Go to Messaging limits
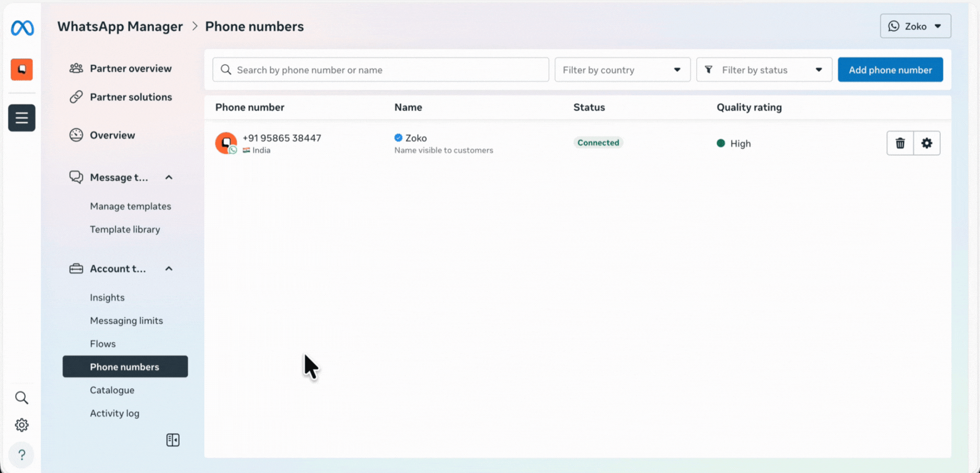This screenshot has height=473, width=980. (x=126, y=320)
